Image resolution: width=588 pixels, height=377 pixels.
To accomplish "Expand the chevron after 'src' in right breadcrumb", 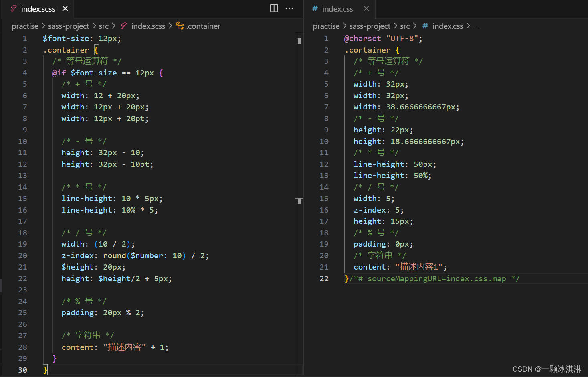I will click(x=415, y=26).
